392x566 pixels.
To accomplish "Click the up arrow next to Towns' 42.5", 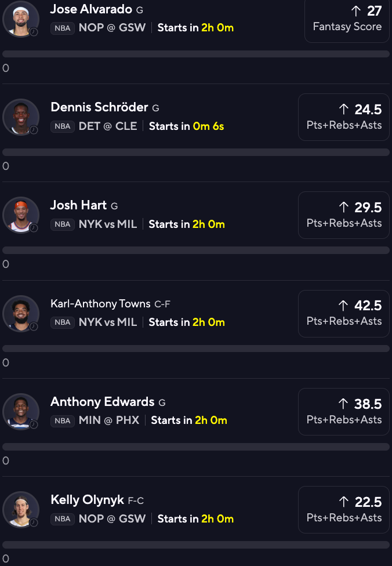I will pyautogui.click(x=343, y=305).
